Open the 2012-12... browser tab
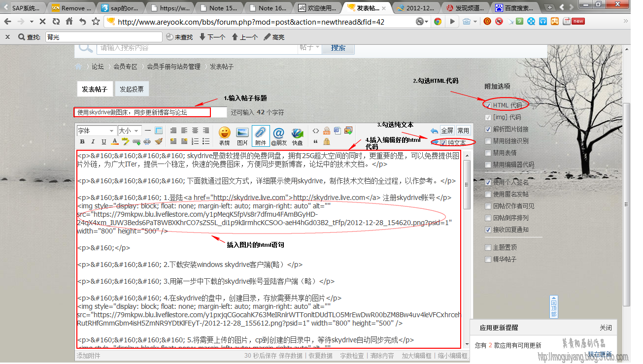 pos(416,8)
